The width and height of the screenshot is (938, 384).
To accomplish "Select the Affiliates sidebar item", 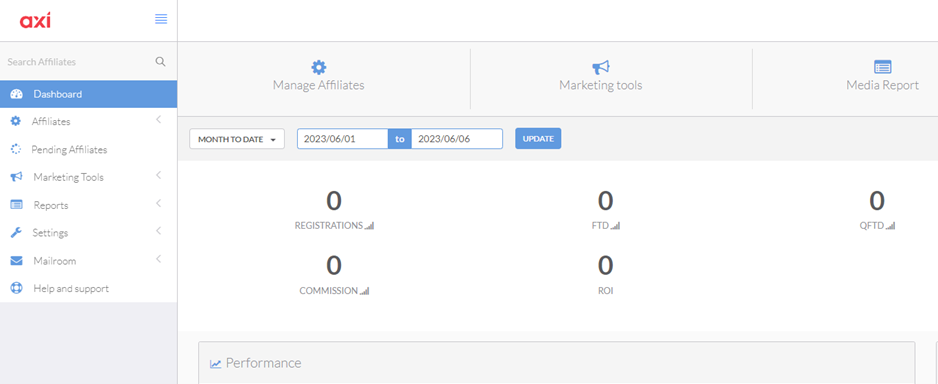I will point(89,121).
